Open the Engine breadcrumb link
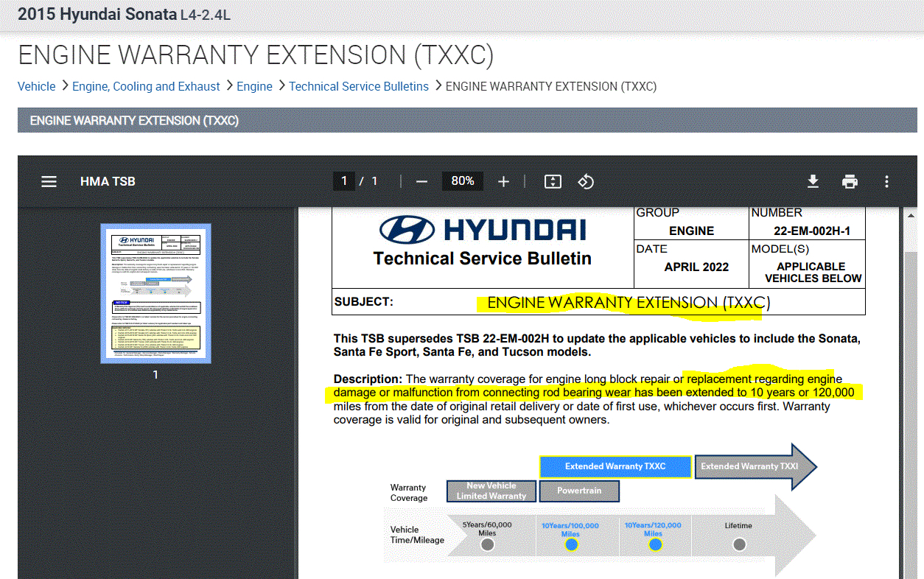Screen dimensions: 924x579 (254, 86)
